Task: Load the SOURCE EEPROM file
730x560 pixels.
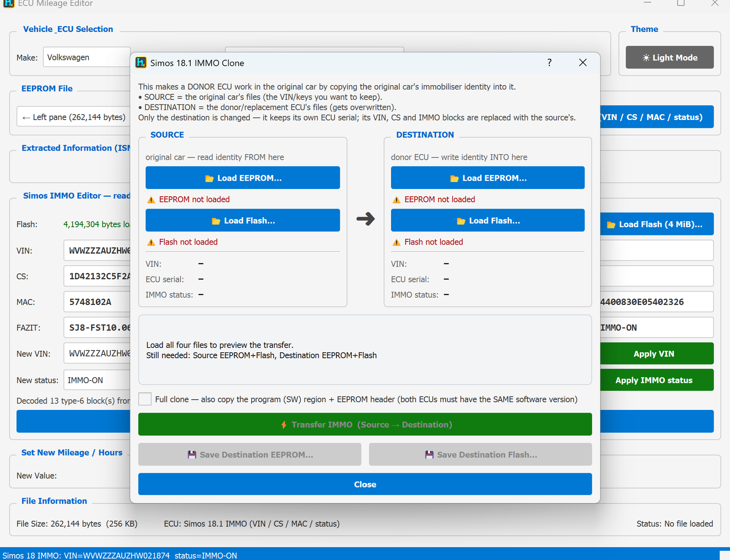Action: tap(243, 178)
